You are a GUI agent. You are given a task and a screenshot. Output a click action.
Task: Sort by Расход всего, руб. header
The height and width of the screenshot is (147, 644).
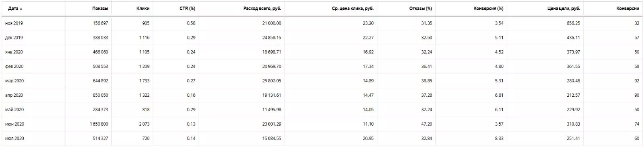[x=262, y=8]
